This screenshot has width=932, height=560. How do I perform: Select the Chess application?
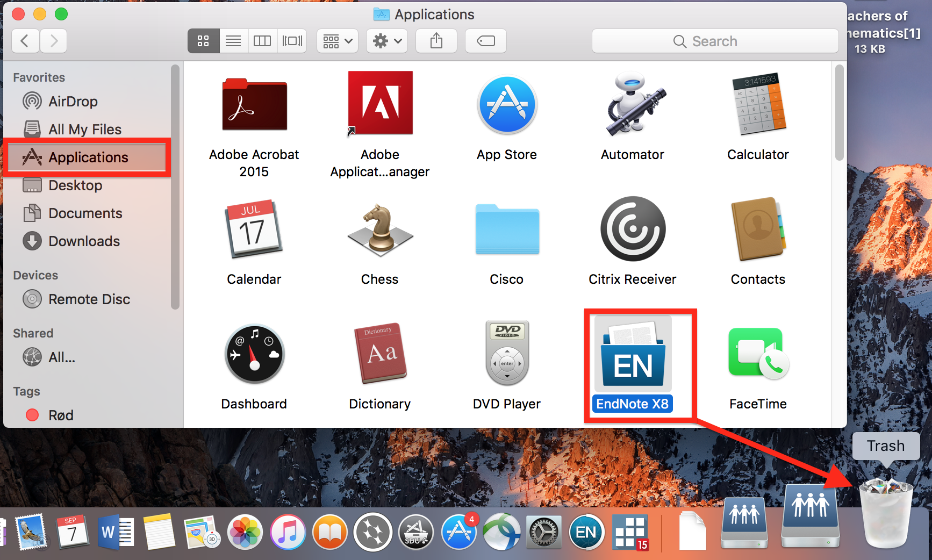(380, 229)
